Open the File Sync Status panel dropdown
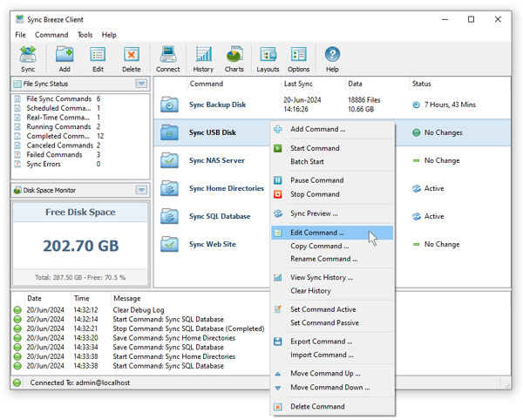523x420 pixels. (141, 84)
